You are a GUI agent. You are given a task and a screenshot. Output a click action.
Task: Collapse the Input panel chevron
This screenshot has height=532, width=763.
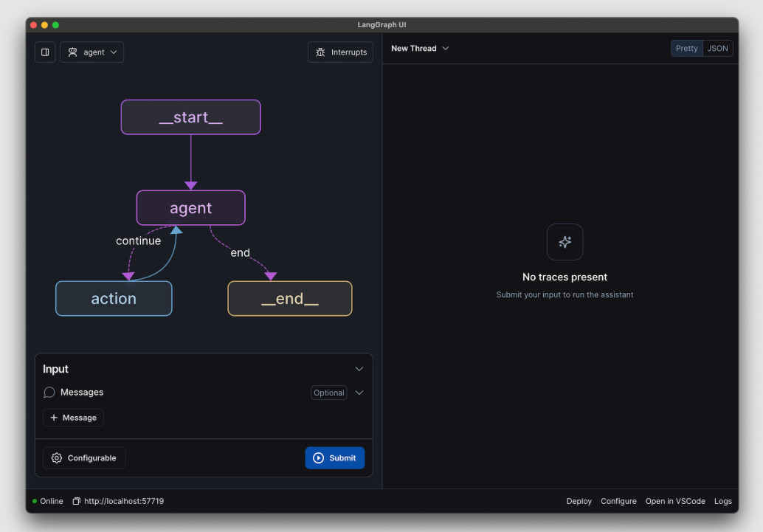pos(359,369)
